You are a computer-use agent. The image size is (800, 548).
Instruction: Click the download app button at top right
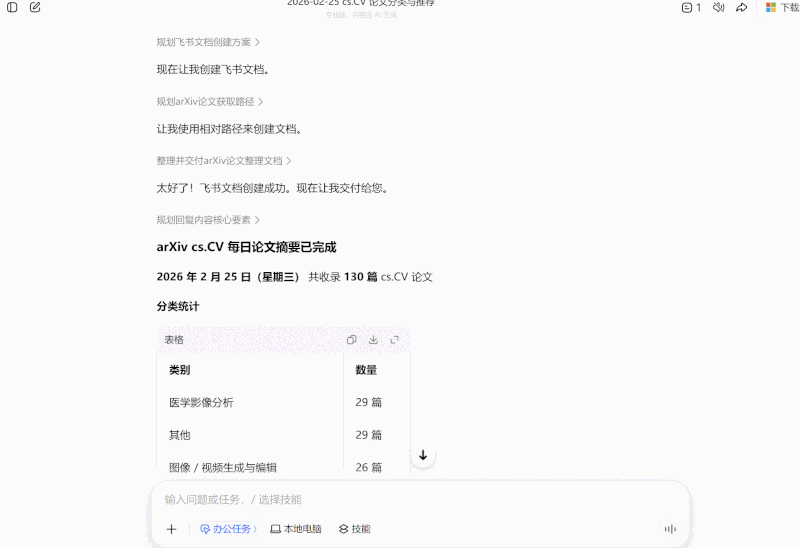point(782,8)
